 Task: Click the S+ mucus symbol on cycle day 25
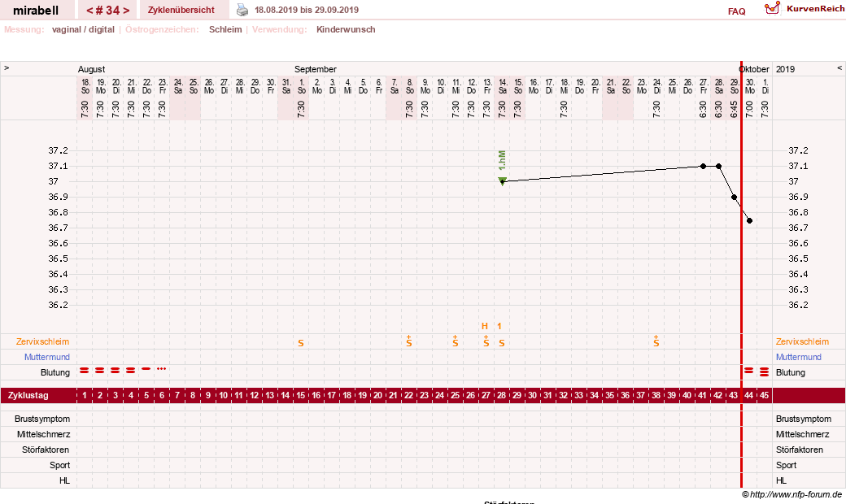tap(456, 341)
